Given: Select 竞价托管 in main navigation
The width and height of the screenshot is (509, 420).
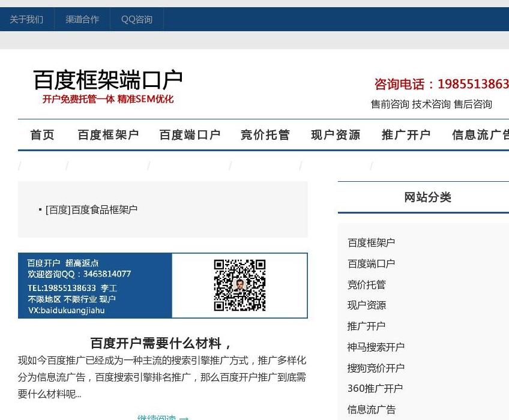Looking at the screenshot, I should point(265,134).
